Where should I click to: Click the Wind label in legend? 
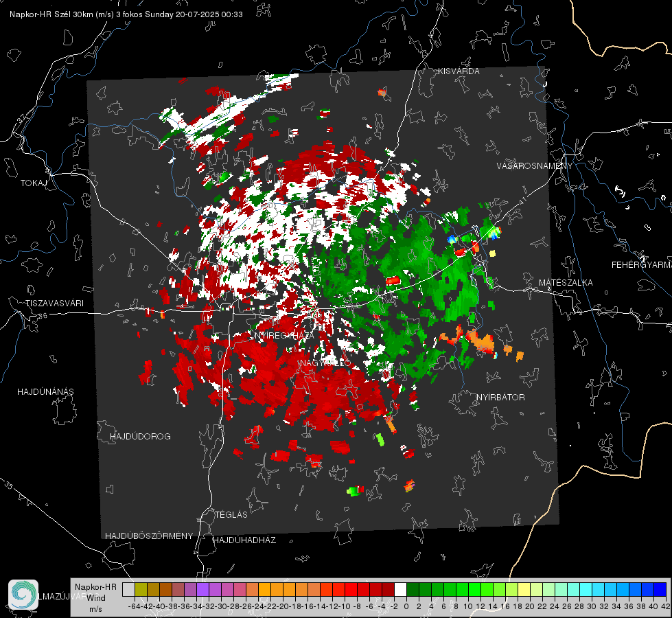96,598
